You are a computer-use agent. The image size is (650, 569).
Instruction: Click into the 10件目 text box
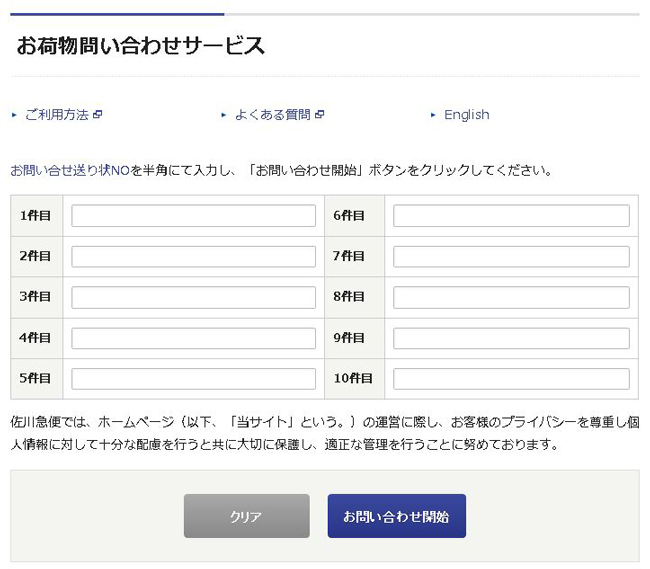(511, 379)
